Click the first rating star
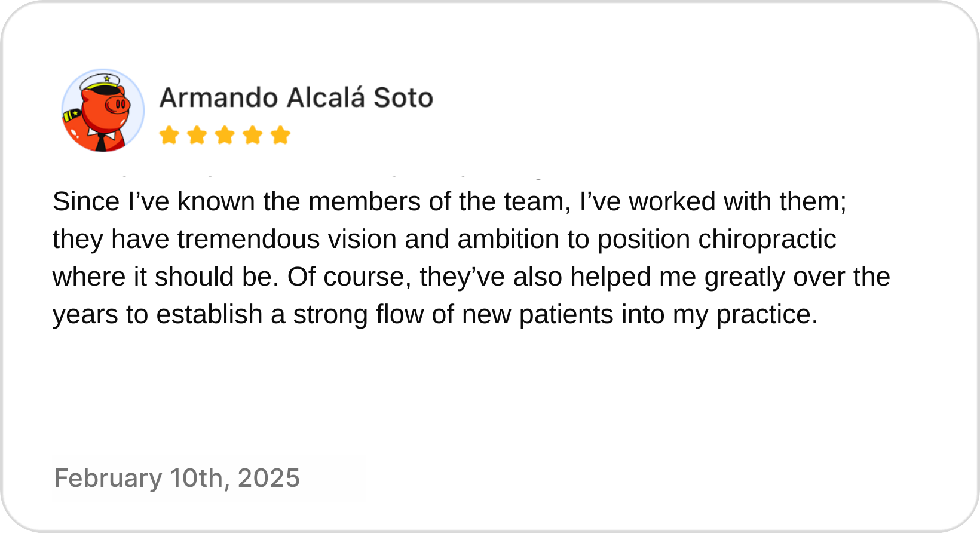 [x=169, y=135]
